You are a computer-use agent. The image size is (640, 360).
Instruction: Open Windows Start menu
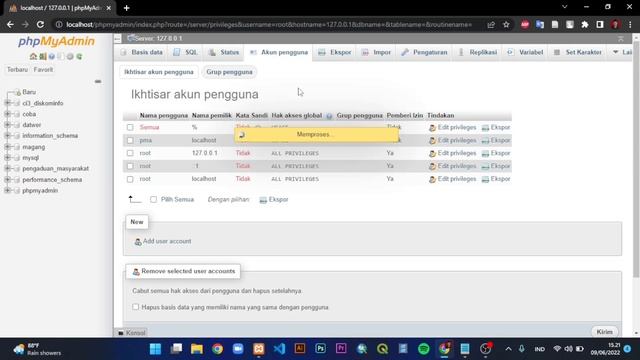[155, 349]
